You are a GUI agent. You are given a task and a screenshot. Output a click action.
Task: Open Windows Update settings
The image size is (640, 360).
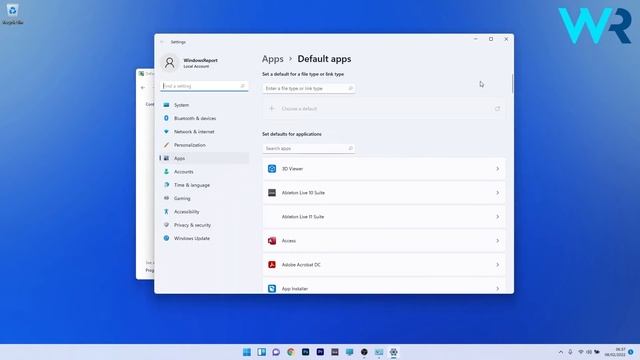click(204, 238)
